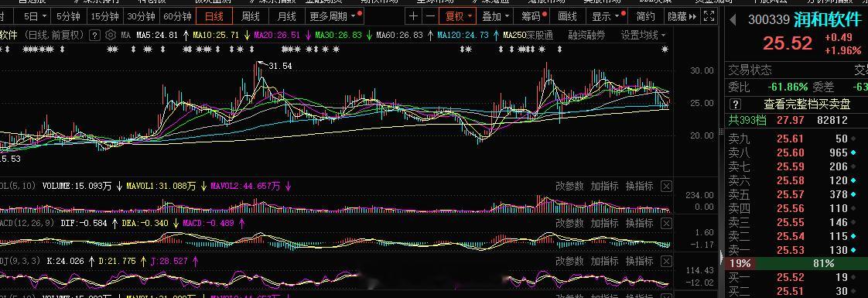868x298 pixels.
Task: Click 改参数 in the KDJ indicator panel
Action: click(x=569, y=261)
